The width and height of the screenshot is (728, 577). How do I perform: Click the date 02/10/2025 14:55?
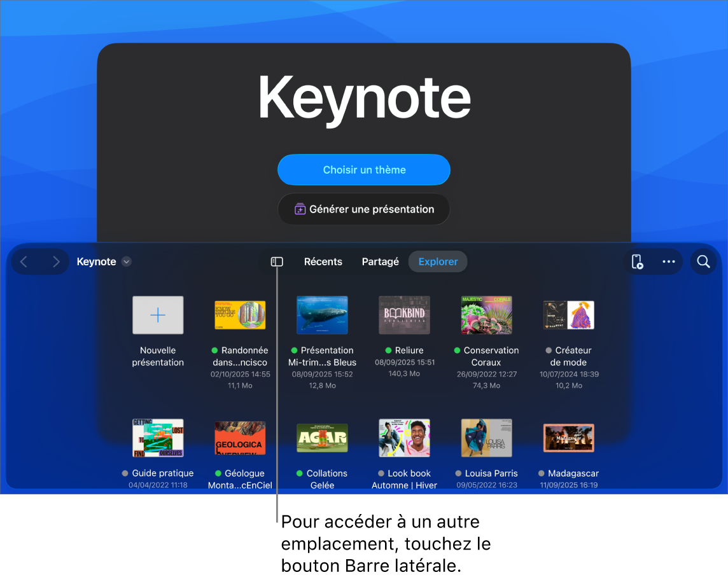pyautogui.click(x=240, y=374)
